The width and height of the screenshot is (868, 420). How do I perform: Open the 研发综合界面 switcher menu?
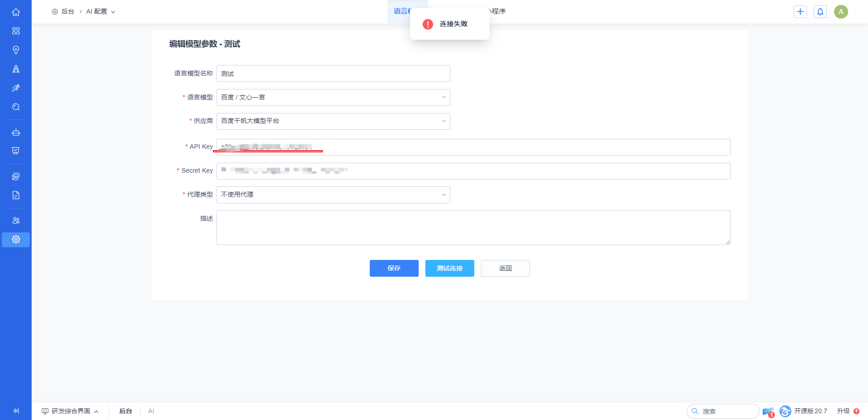(71, 411)
